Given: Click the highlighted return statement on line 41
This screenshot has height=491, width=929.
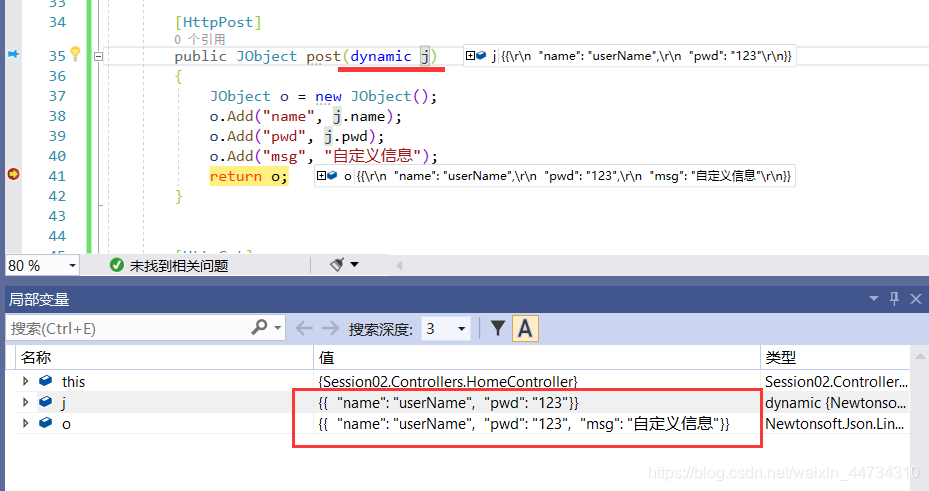Looking at the screenshot, I should tap(249, 176).
